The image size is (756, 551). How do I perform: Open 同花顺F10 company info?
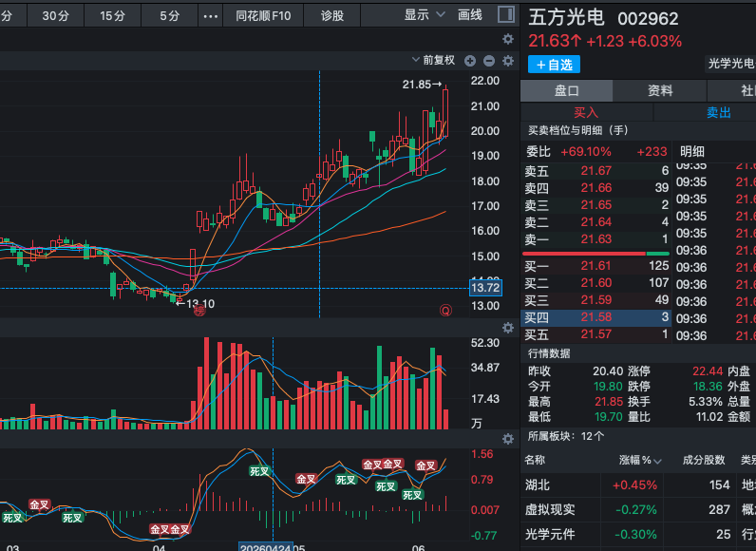click(x=263, y=15)
